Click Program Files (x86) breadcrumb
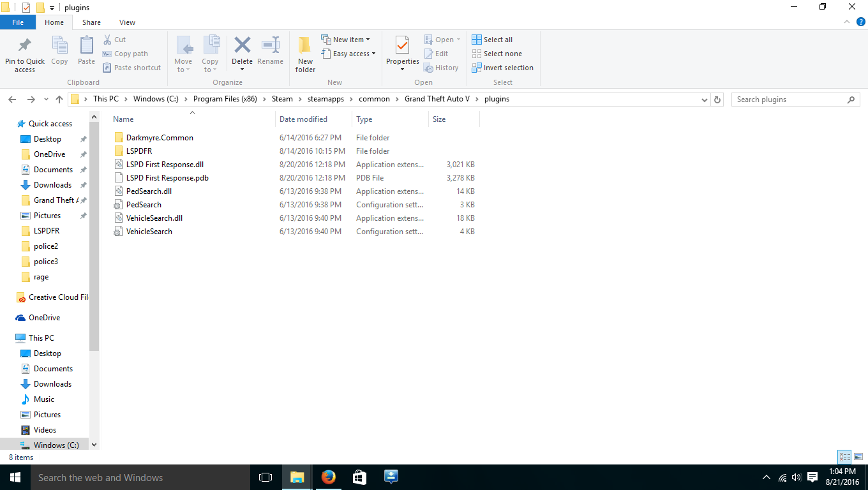868x490 pixels. coord(225,99)
